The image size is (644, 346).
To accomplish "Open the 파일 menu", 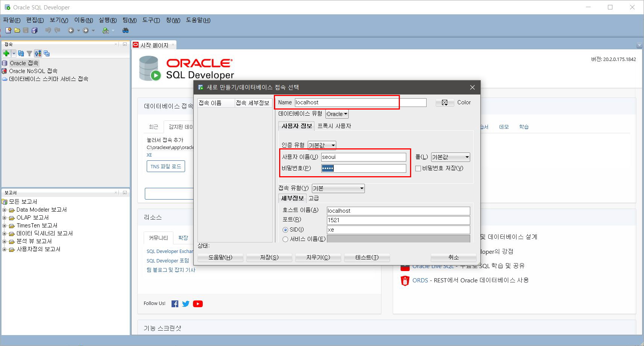I will click(12, 20).
